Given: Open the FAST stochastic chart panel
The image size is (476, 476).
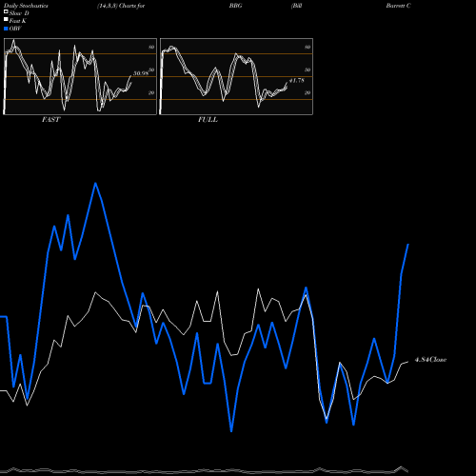Looking at the screenshot, I should 80,76.
